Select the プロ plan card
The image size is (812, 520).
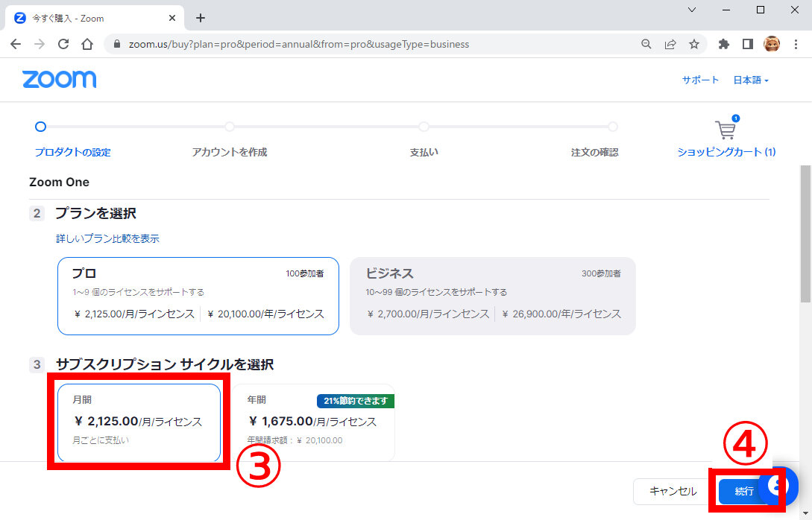click(x=198, y=296)
